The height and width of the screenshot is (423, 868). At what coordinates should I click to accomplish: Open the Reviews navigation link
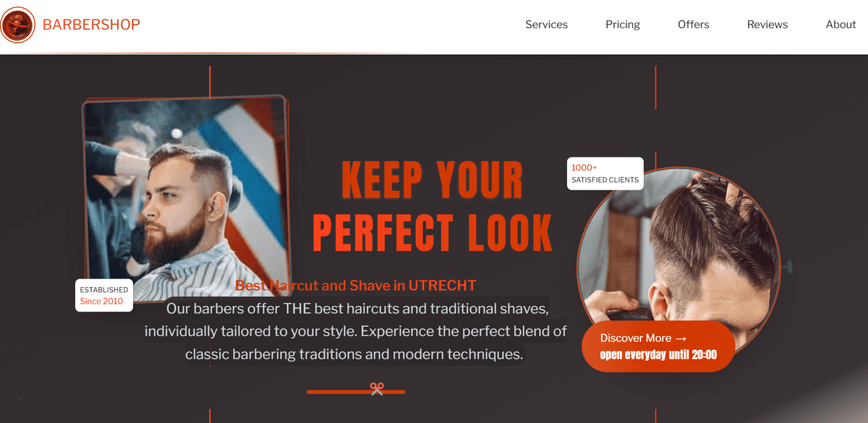point(767,25)
